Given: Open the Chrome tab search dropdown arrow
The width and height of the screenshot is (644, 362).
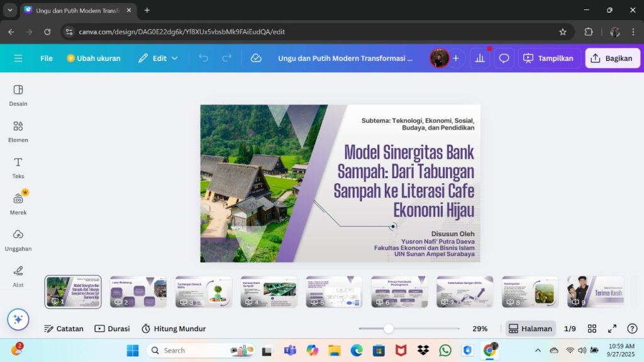Looking at the screenshot, I should (x=10, y=10).
